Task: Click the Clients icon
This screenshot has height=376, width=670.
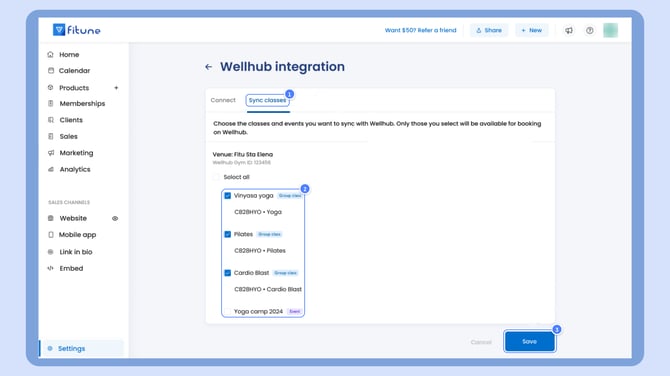Action: pyautogui.click(x=51, y=120)
